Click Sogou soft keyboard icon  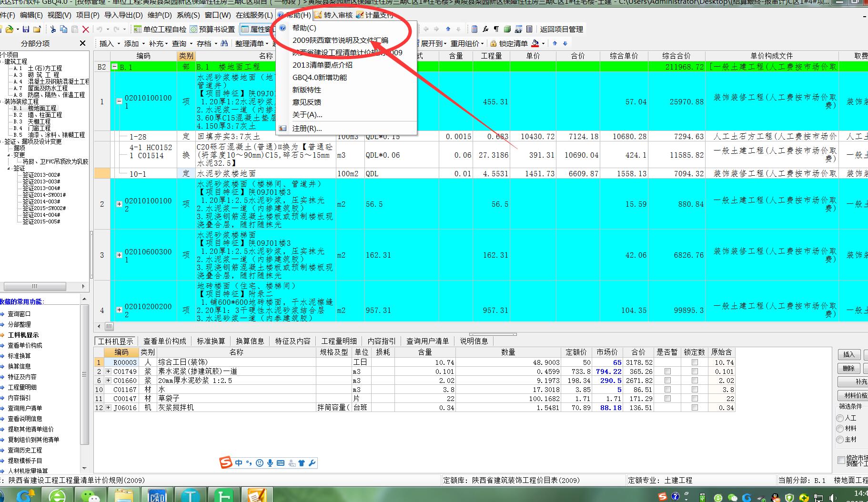pos(281,463)
